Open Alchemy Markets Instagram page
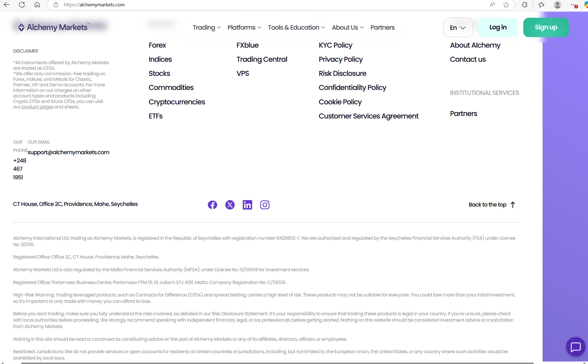588x364 pixels. pyautogui.click(x=265, y=205)
